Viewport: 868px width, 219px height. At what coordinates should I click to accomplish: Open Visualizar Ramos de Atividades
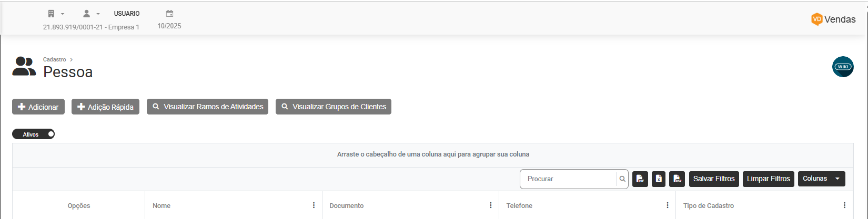click(207, 107)
